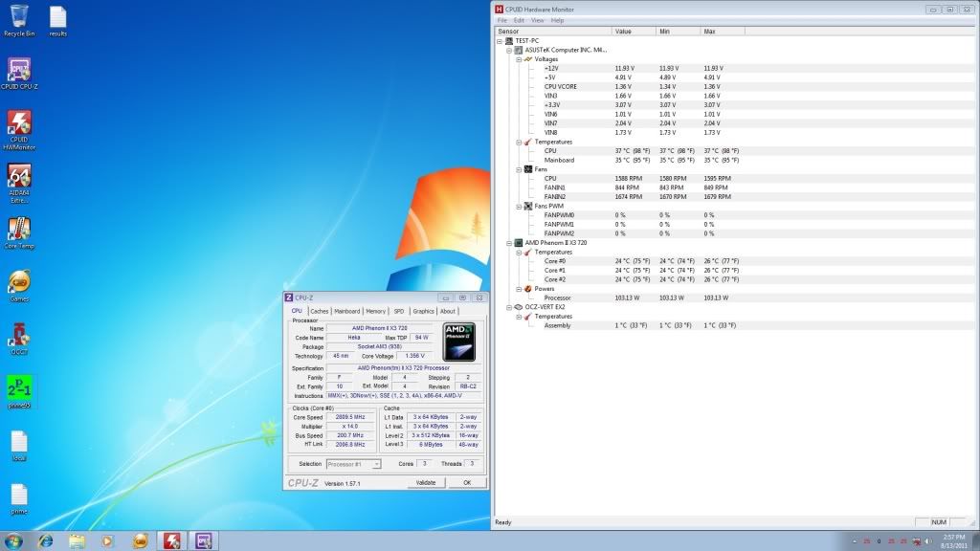Click the Core Speed value field in CPU-Z
The height and width of the screenshot is (551, 980).
350,417
